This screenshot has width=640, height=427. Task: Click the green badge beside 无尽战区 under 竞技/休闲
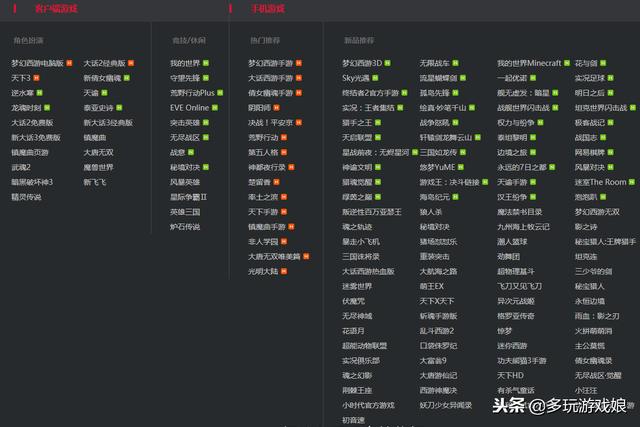coord(206,138)
